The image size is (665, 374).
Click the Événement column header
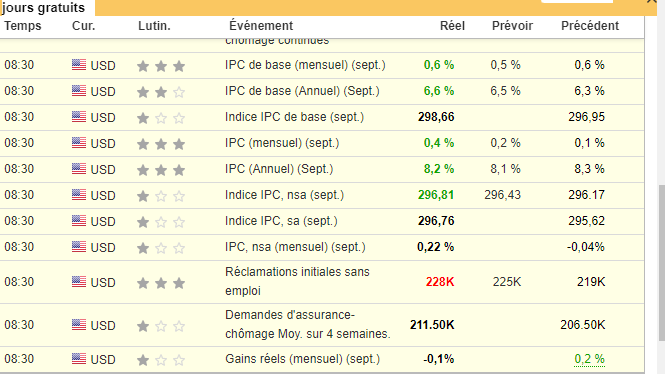pyautogui.click(x=261, y=26)
